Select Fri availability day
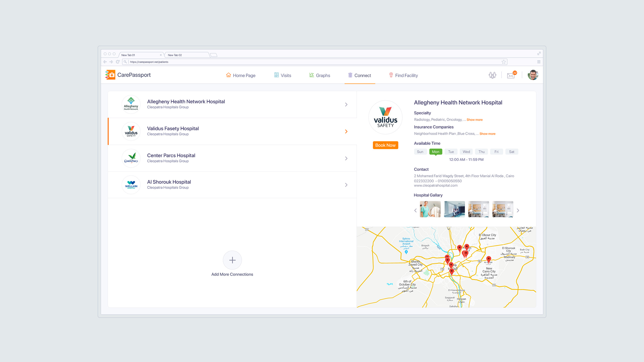This screenshot has height=362, width=644. pos(496,152)
